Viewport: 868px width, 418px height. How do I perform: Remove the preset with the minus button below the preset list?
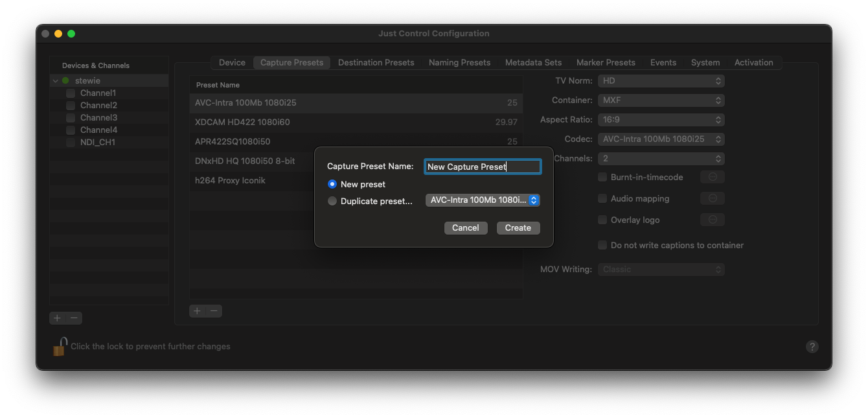[214, 311]
